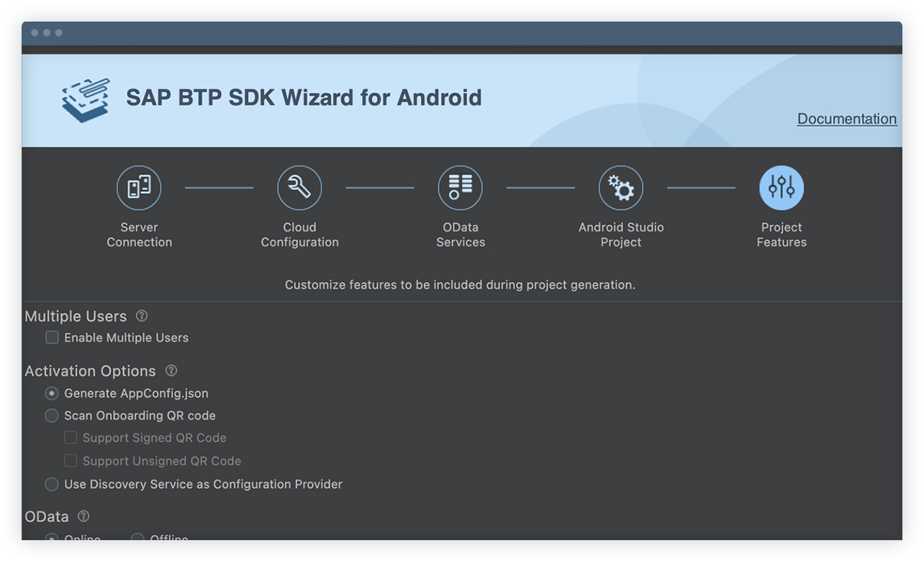
Task: Select the Online OData option
Action: 51,539
